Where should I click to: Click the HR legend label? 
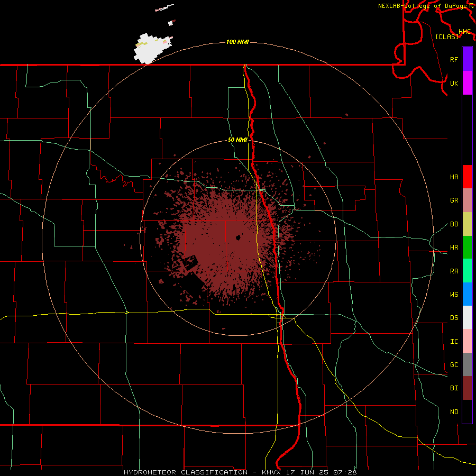coord(454,248)
